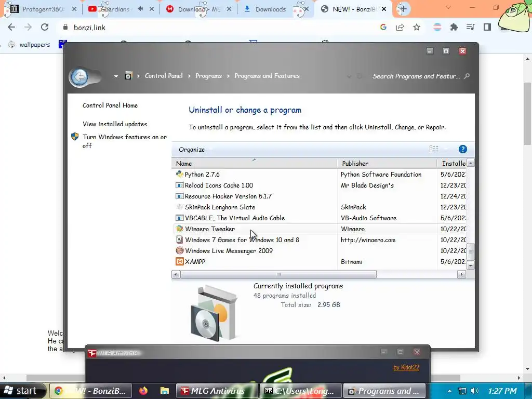Switch to the Protogent360 browser tab
Image resolution: width=532 pixels, height=399 pixels.
[42, 9]
